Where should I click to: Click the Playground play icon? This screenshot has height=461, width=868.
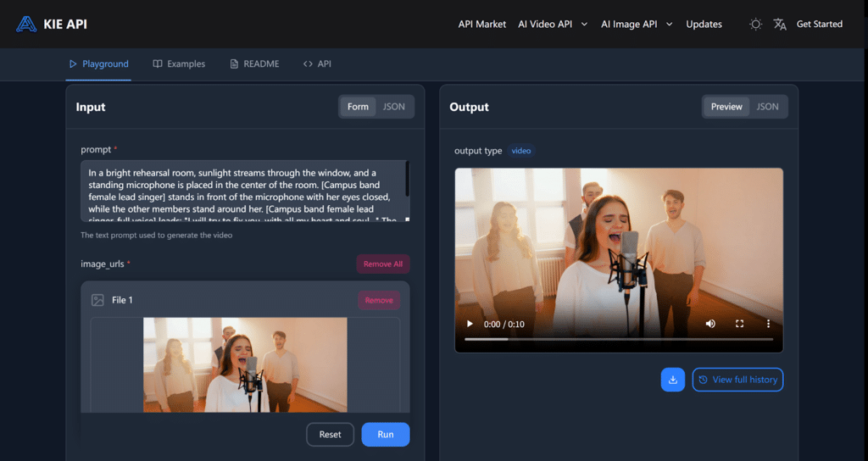[x=73, y=64]
